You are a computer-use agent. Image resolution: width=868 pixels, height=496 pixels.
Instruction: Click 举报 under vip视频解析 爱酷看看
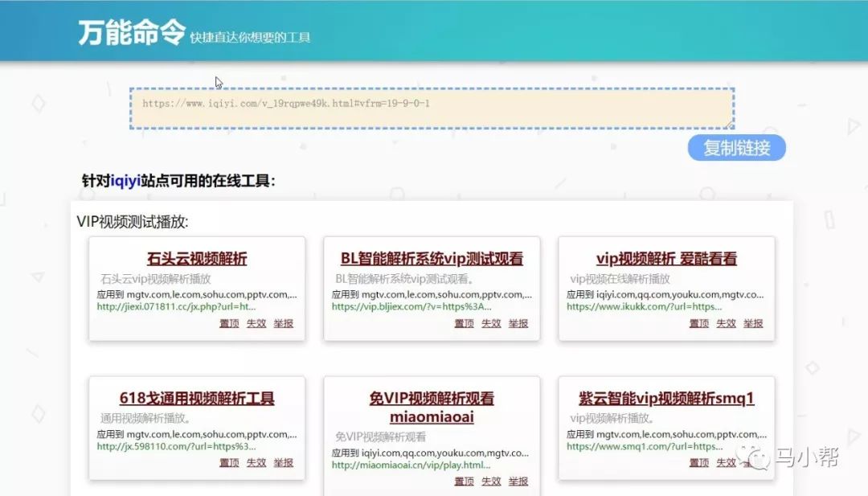753,324
